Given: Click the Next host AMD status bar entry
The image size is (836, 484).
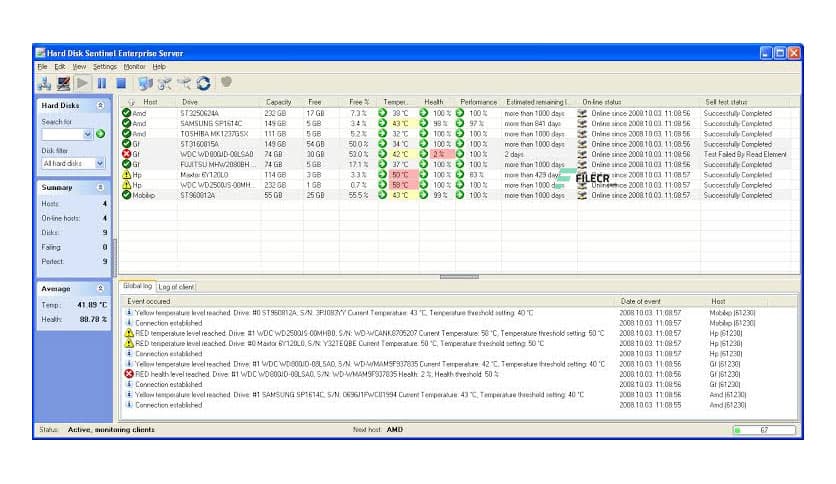Looking at the screenshot, I should [377, 429].
